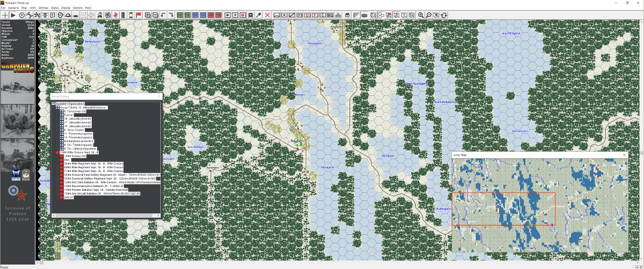The width and height of the screenshot is (644, 269).
Task: Click the Campaign Series logo image
Action: pos(18,66)
